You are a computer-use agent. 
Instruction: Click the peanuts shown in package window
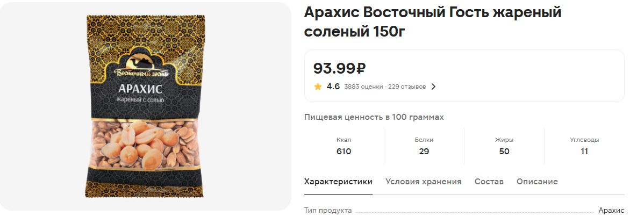(145, 145)
